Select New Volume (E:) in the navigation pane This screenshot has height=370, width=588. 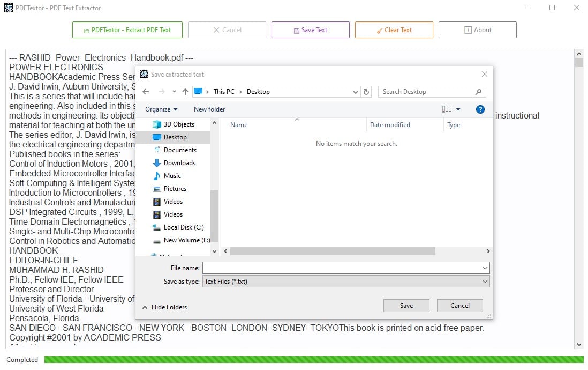point(186,240)
